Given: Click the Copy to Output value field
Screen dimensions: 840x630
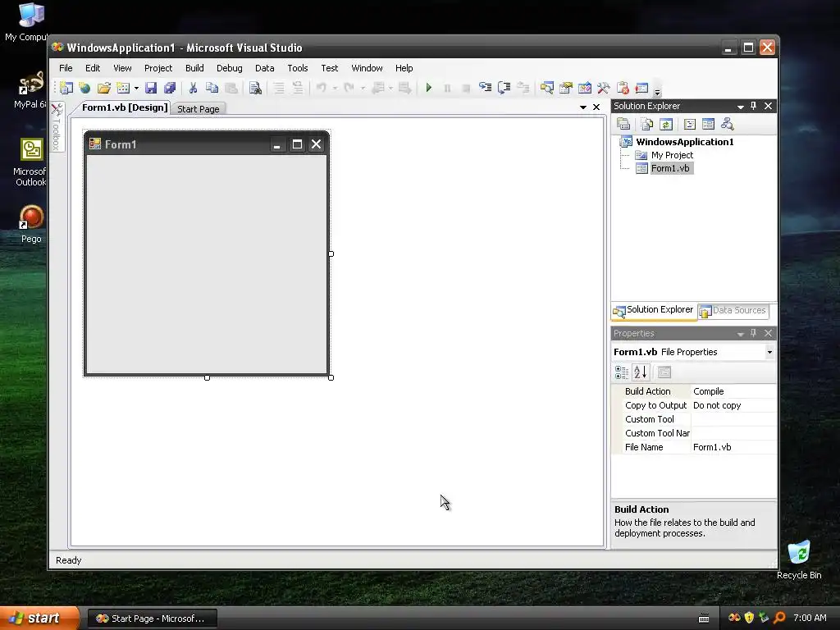Looking at the screenshot, I should pyautogui.click(x=733, y=405).
